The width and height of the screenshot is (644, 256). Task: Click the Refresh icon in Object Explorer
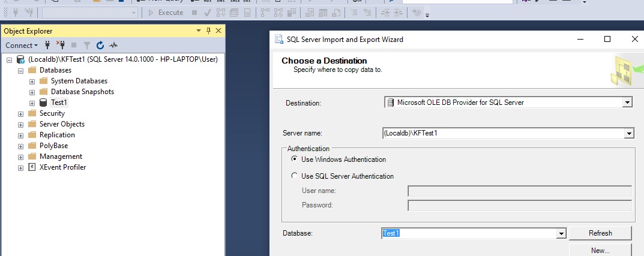click(100, 45)
